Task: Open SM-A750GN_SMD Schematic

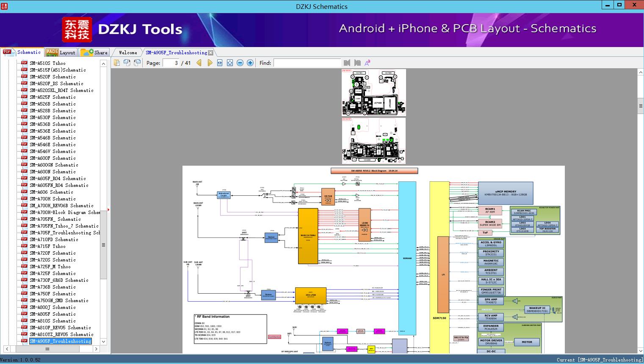Action: (x=59, y=300)
